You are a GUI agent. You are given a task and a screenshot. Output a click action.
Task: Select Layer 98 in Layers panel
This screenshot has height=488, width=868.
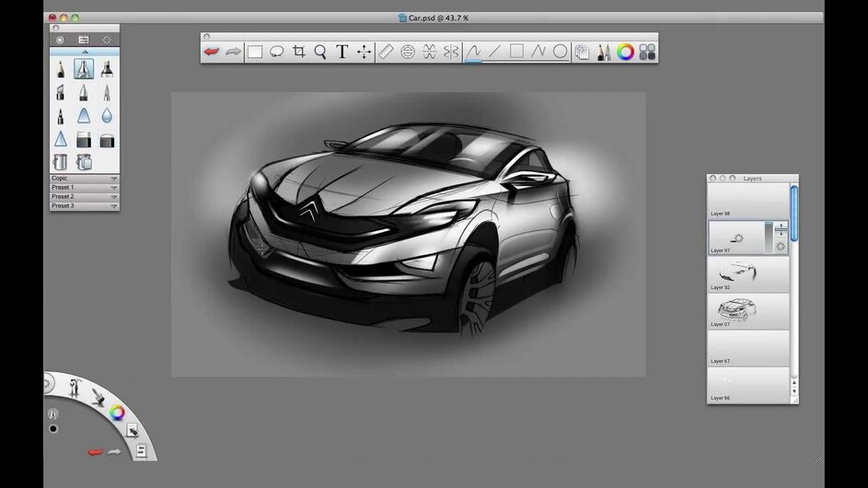[748, 201]
